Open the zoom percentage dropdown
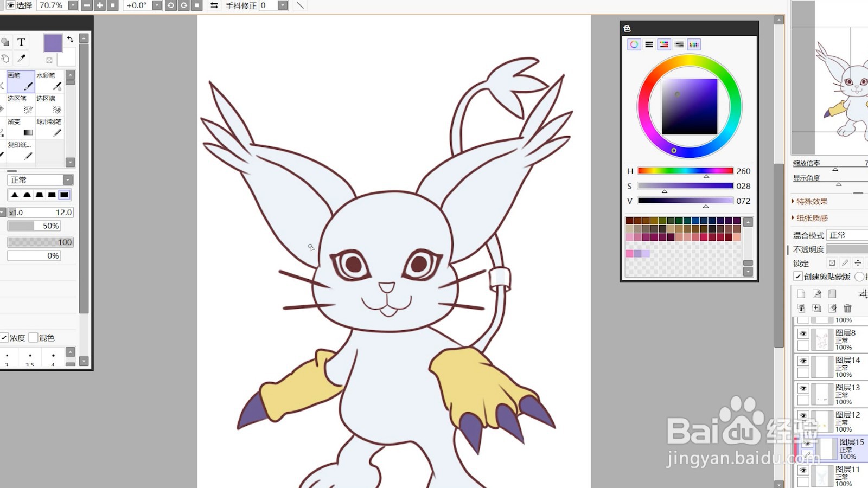 [x=73, y=5]
